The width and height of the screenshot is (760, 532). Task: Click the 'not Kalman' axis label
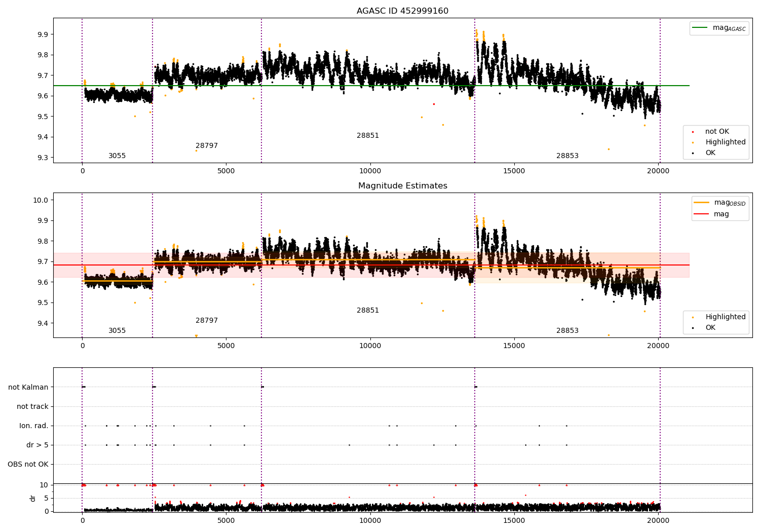click(28, 387)
